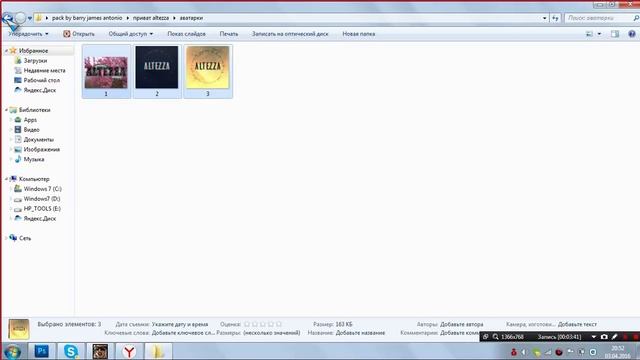Image resolution: width=640 pixels, height=360 pixels.
Task: Navigate to 'приват altezza' breadcrumb
Action: pos(151,18)
